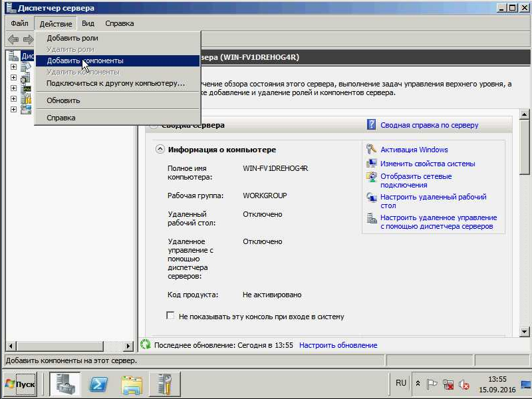Open Справка in the menu bar

pos(120,23)
